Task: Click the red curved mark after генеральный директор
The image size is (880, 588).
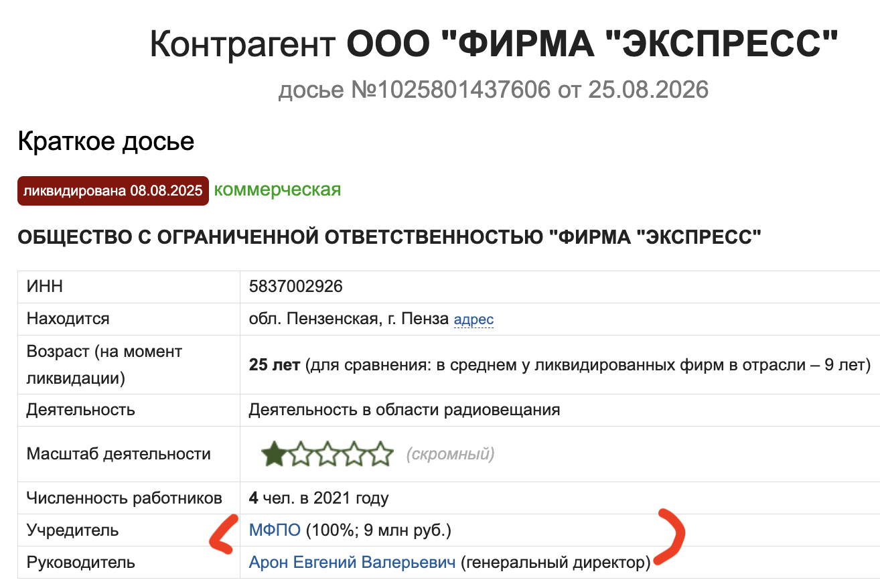Action: coord(671,536)
